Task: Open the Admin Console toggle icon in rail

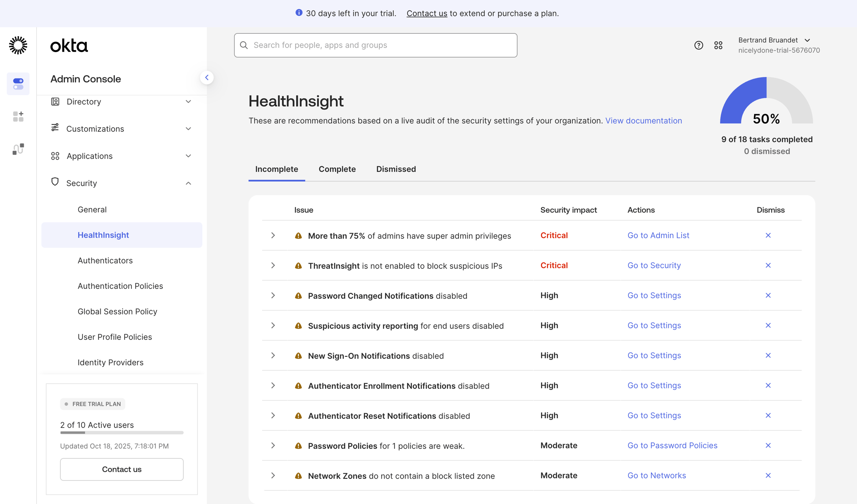Action: 18,84
